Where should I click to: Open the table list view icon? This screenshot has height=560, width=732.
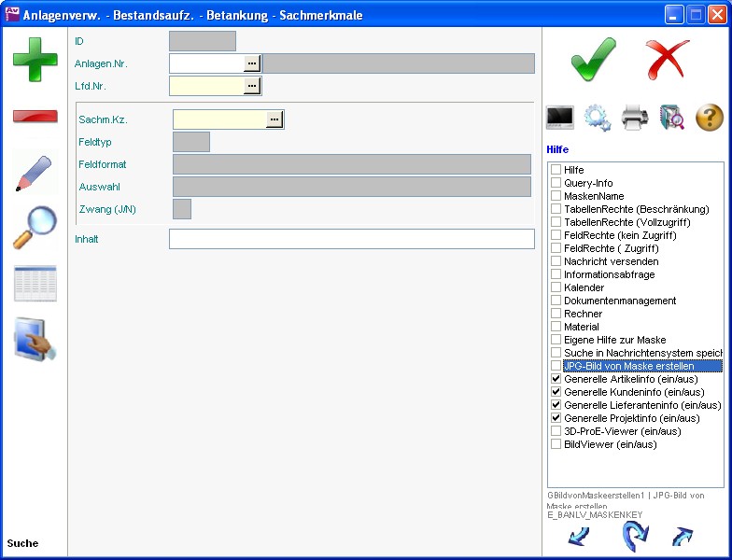(x=35, y=284)
